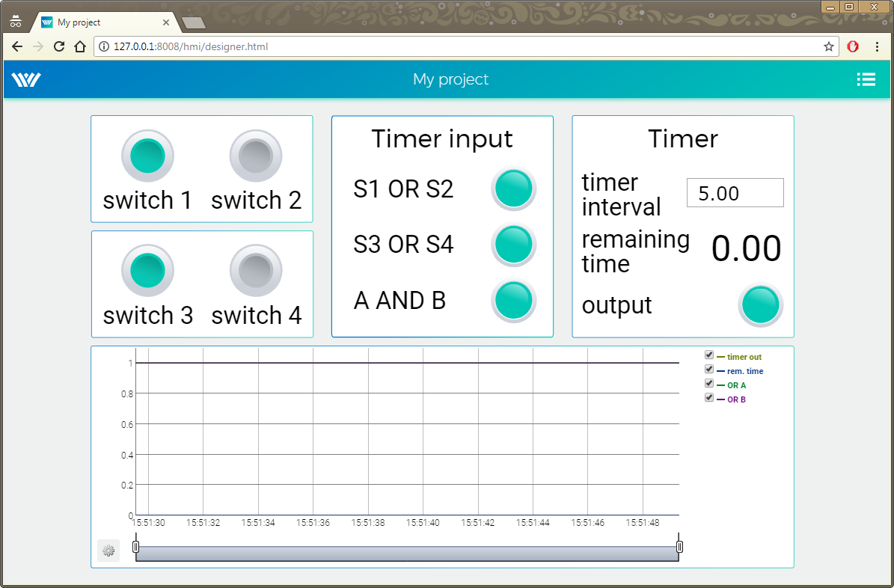Go back with browser back arrow

point(17,47)
